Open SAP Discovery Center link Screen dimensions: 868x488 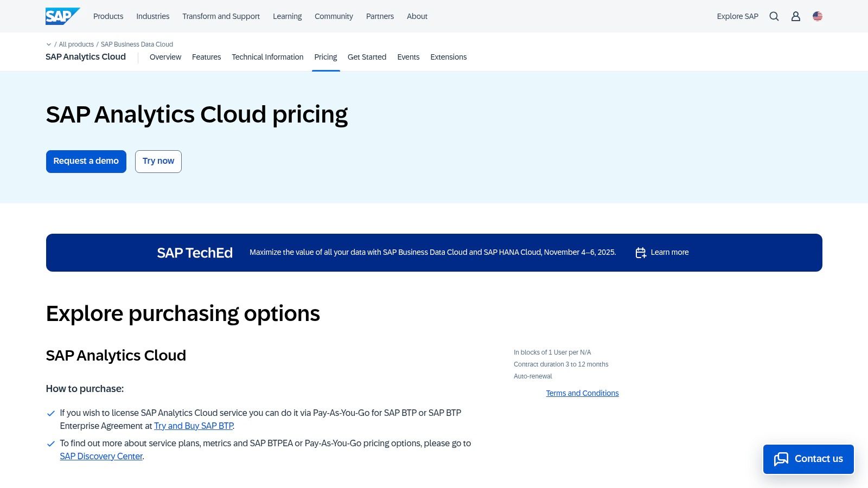coord(101,457)
